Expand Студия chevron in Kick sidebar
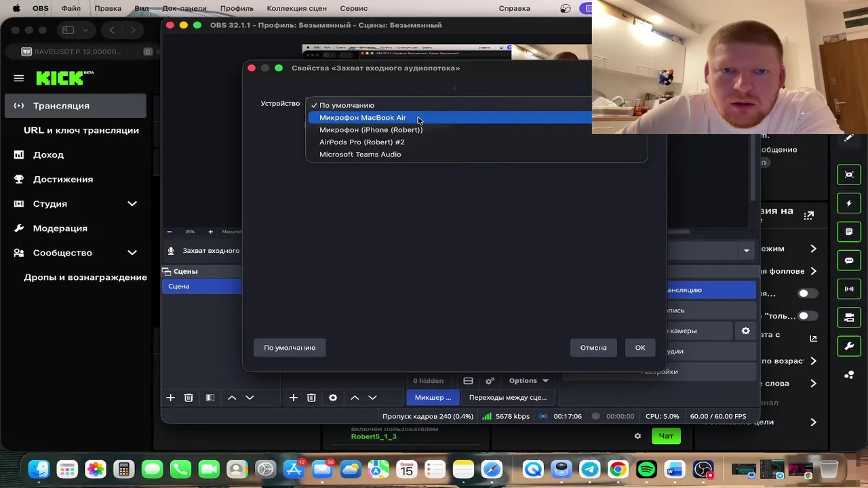Image resolution: width=868 pixels, height=488 pixels. pyautogui.click(x=132, y=203)
